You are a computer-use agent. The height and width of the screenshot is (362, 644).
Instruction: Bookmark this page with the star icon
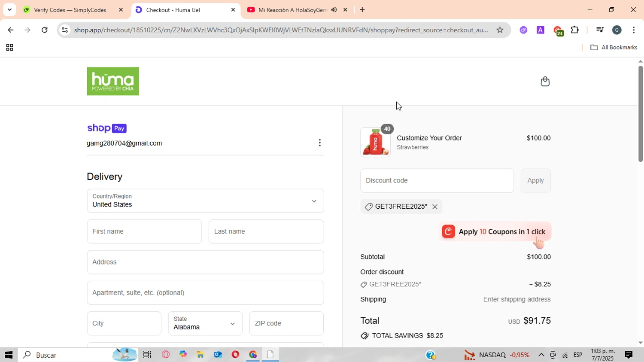click(500, 30)
